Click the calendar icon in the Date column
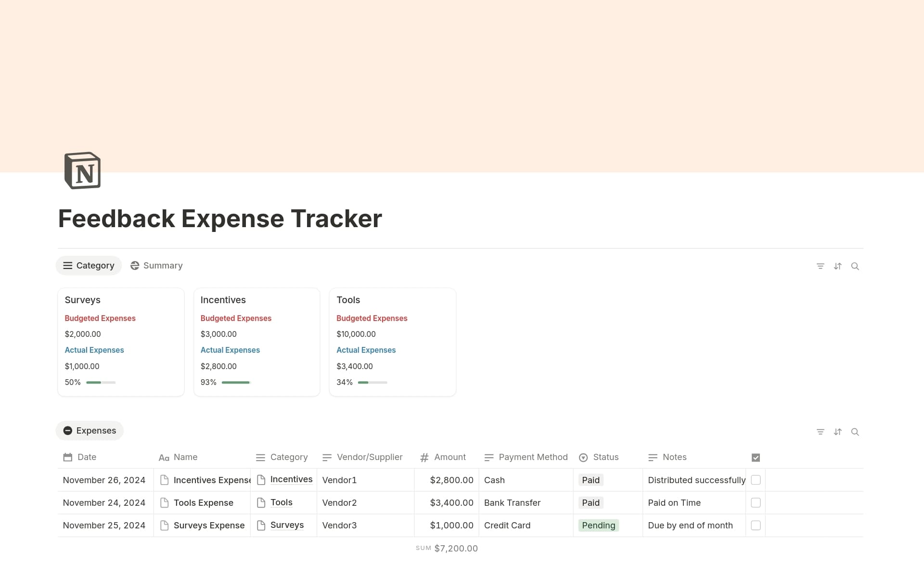 click(x=67, y=457)
